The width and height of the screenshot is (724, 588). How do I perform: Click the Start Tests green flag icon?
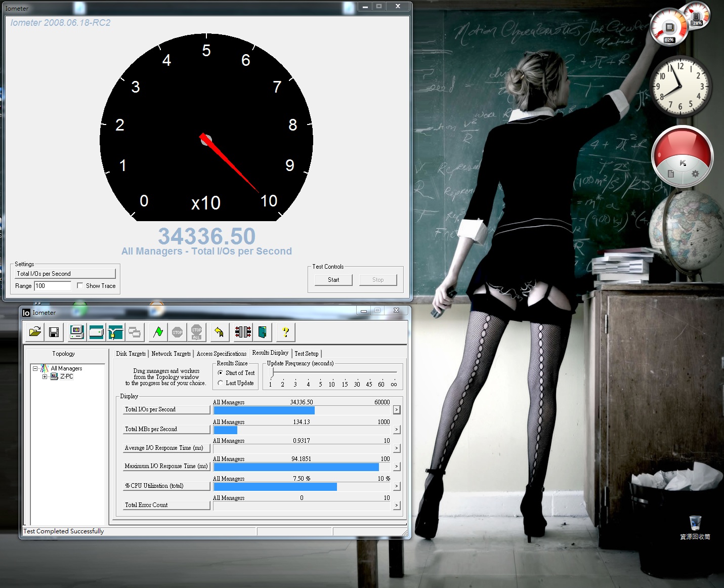click(158, 332)
